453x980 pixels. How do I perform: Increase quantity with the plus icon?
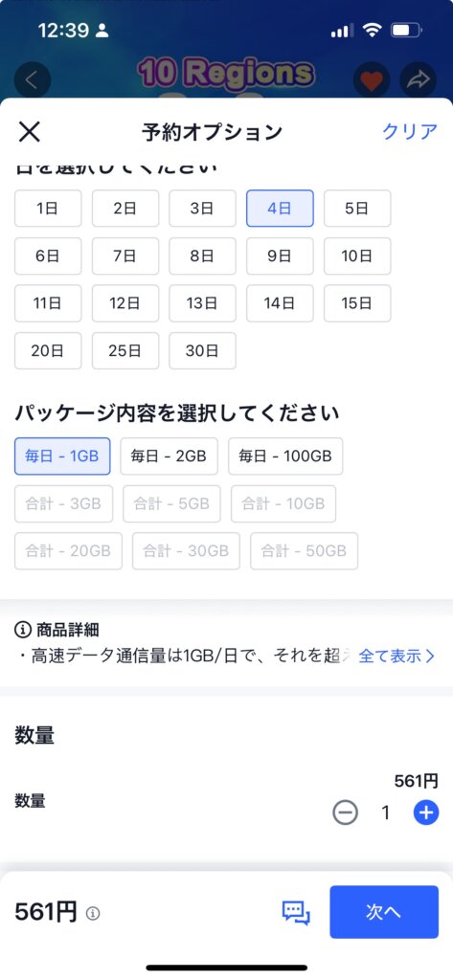tap(426, 813)
